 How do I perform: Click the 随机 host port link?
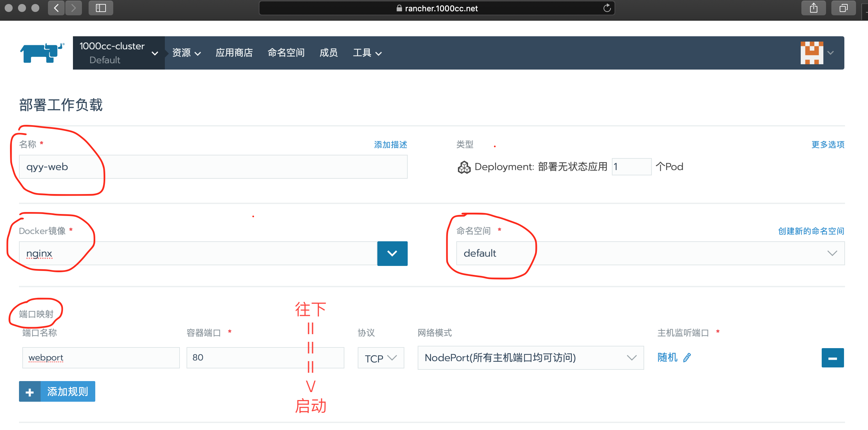[667, 357]
